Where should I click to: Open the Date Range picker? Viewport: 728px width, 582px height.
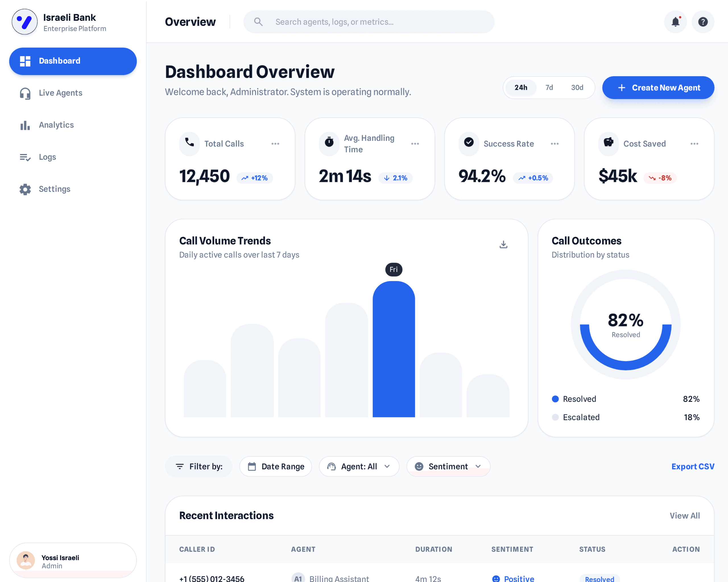click(x=276, y=466)
